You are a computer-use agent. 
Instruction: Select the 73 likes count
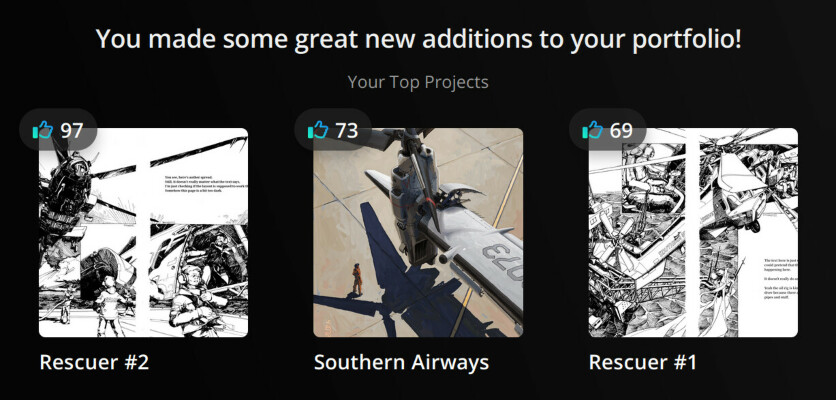point(347,130)
